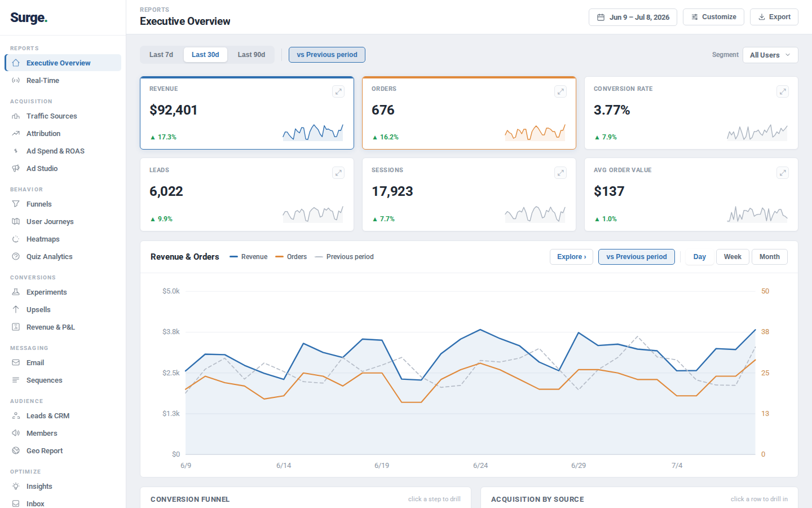Toggle Revenue series in chart legend
812x508 pixels.
(x=249, y=257)
